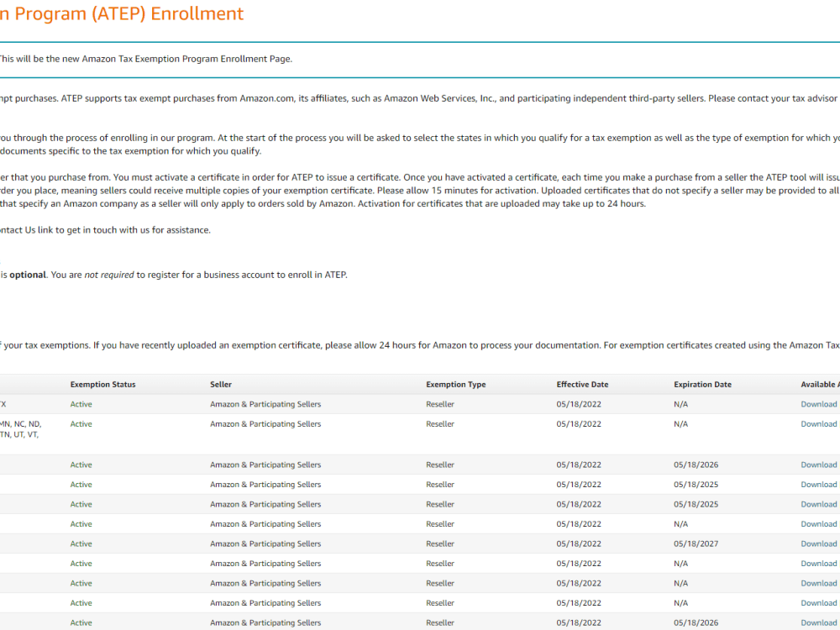Click Reseller type in the TX row
Viewport: 840px width, 630px height.
coord(440,404)
